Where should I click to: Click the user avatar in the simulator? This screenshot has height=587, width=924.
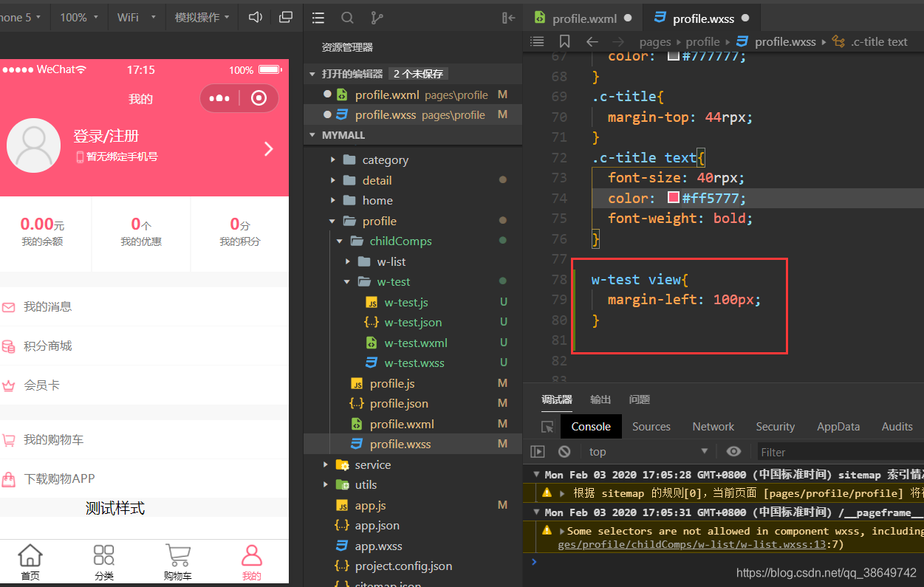click(x=33, y=145)
